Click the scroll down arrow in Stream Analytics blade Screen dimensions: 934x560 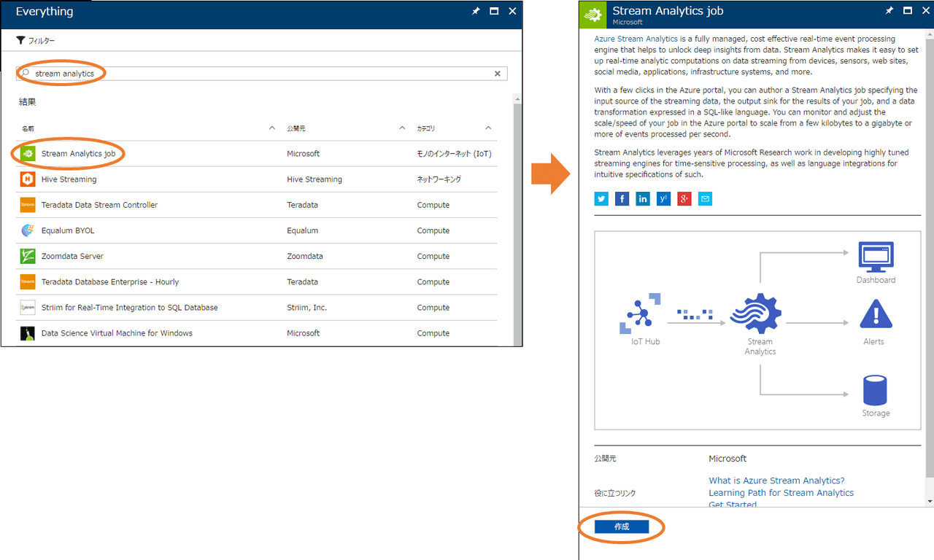(x=929, y=502)
